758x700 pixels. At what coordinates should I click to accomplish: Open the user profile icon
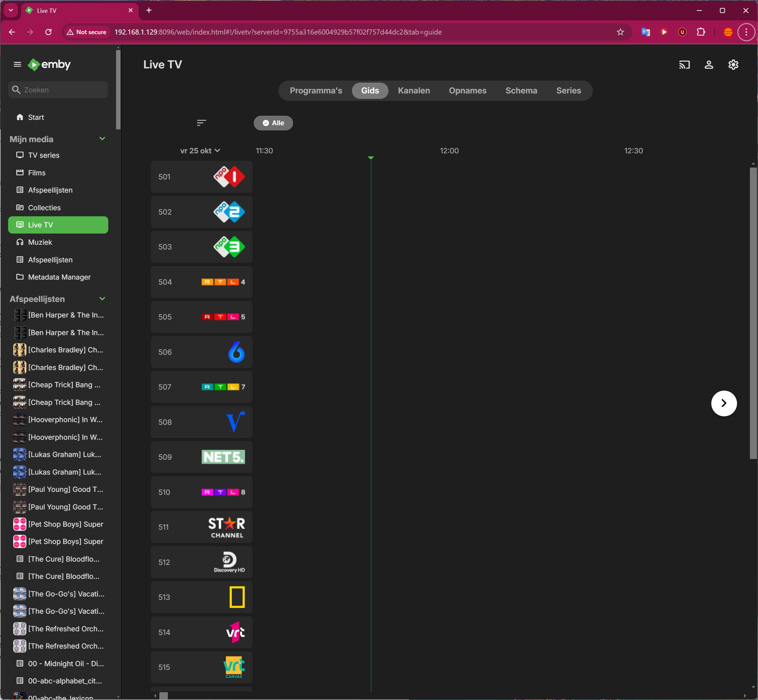pos(708,65)
